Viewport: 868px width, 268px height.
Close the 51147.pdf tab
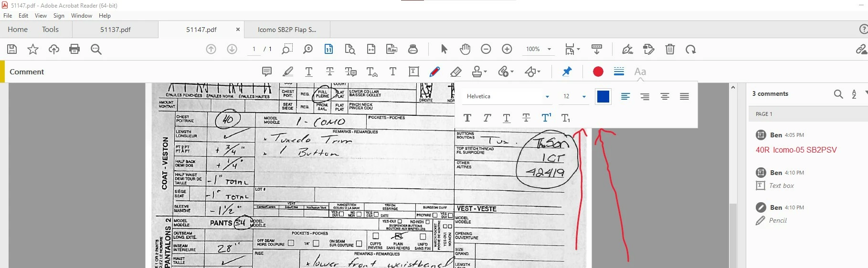pyautogui.click(x=238, y=30)
